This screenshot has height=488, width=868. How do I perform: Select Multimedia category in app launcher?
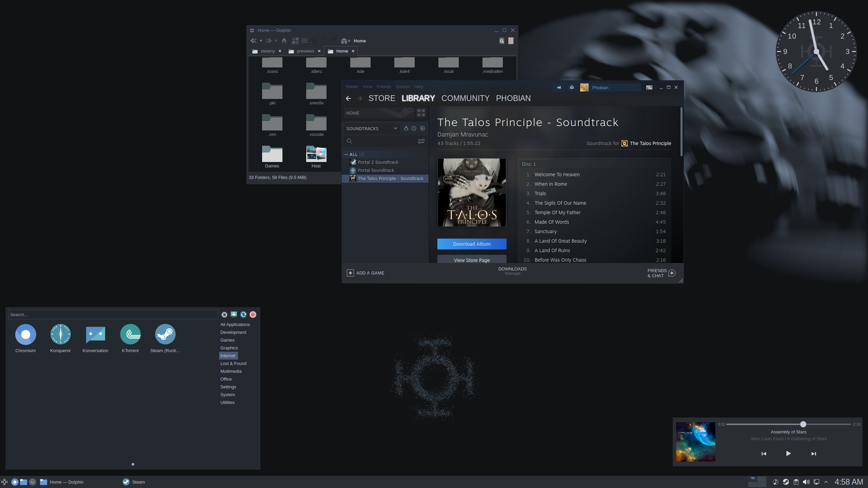point(231,371)
